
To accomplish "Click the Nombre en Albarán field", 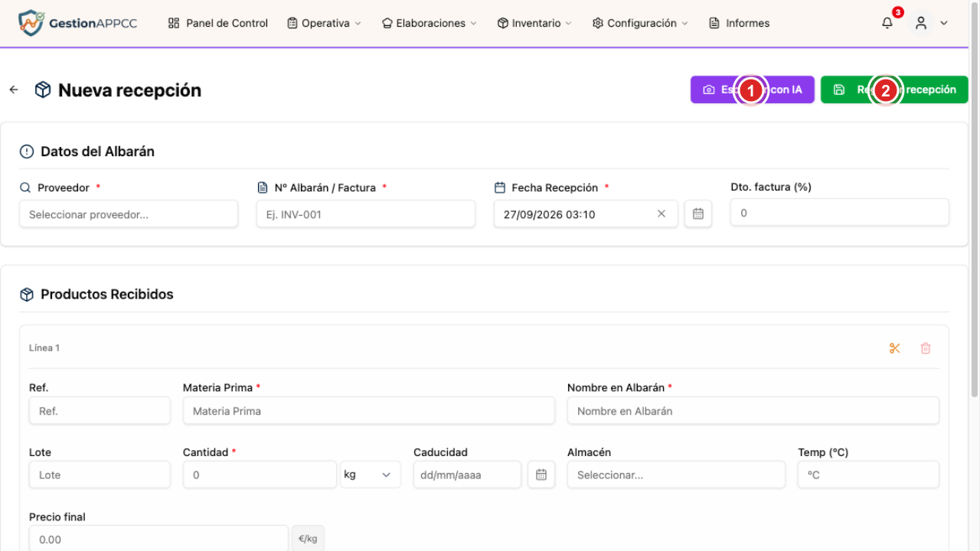I will click(753, 410).
